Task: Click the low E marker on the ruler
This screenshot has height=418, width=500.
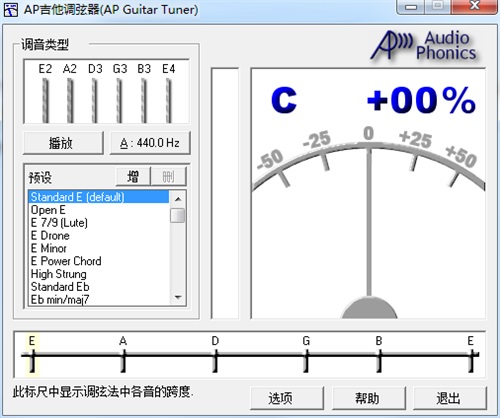Action: pos(32,355)
